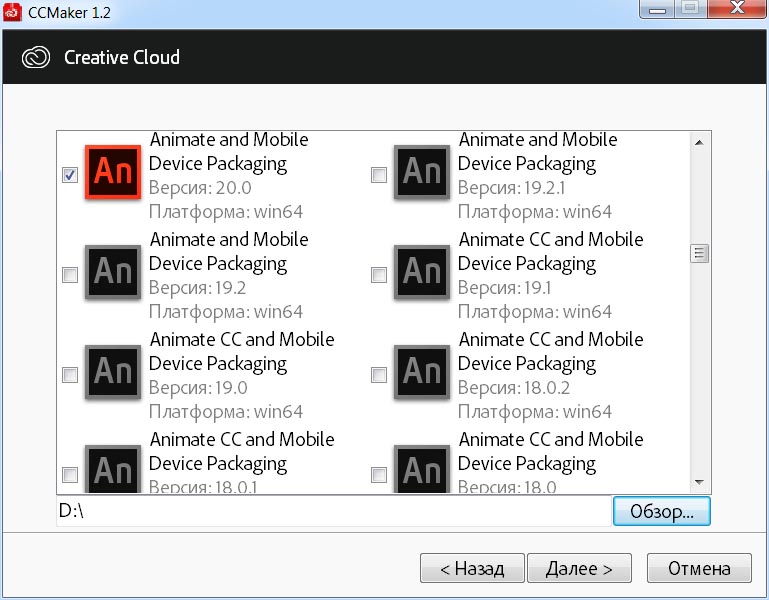Image resolution: width=769 pixels, height=600 pixels.
Task: Click the Animate CC 18.0 An icon
Action: 422,469
